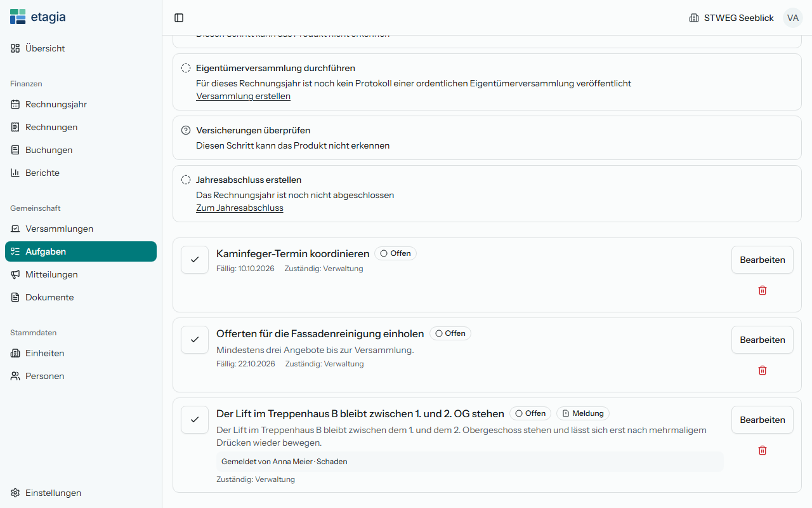Go to Buchungen in the sidebar
This screenshot has height=508, width=812.
(x=81, y=150)
